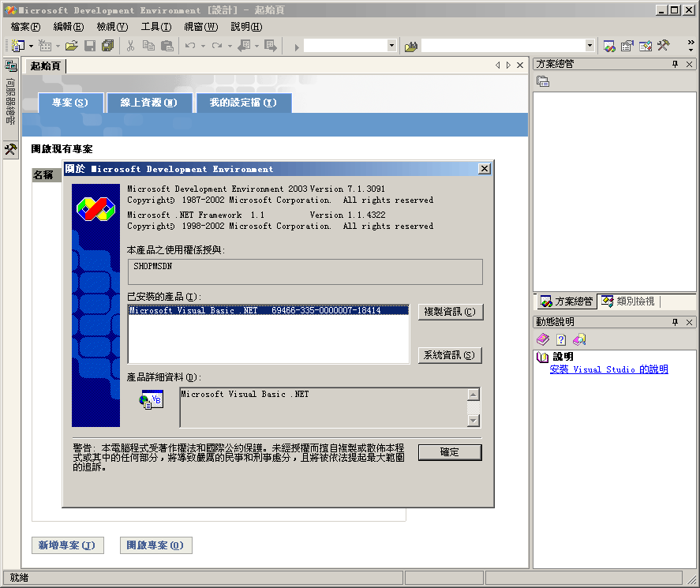Click the Add New Item toolbar icon

pos(45,46)
